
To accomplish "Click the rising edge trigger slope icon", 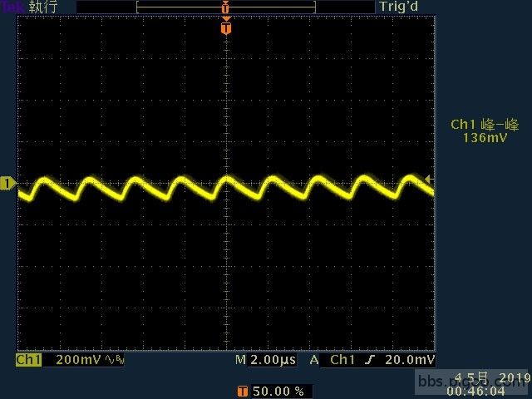I will tap(370, 360).
